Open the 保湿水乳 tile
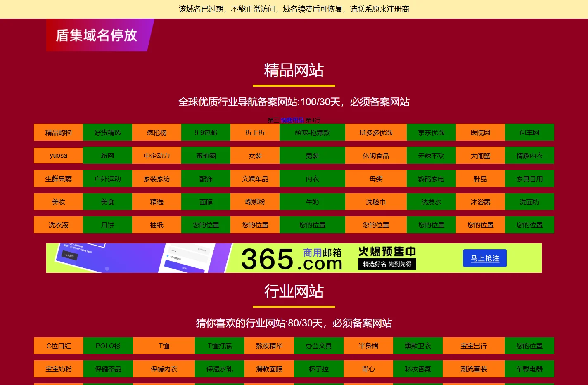This screenshot has height=385, width=588. point(220,369)
